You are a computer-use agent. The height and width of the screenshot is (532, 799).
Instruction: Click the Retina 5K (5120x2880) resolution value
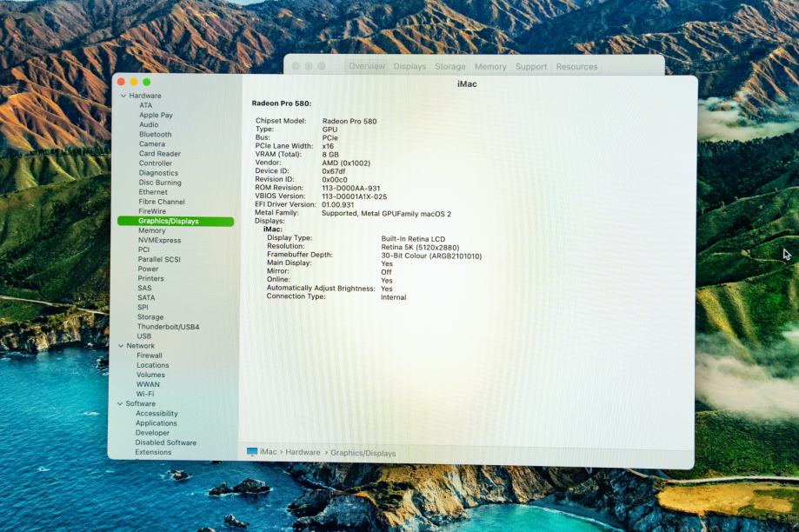point(420,248)
